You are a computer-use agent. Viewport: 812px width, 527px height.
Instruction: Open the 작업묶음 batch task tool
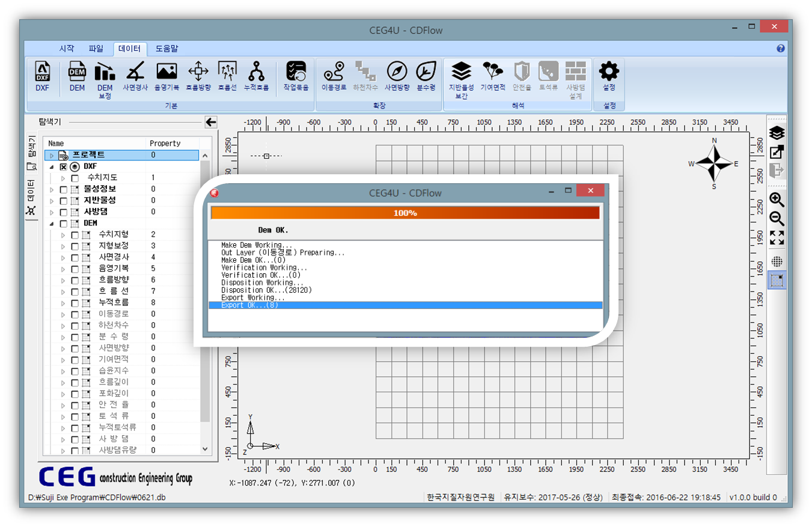click(296, 76)
